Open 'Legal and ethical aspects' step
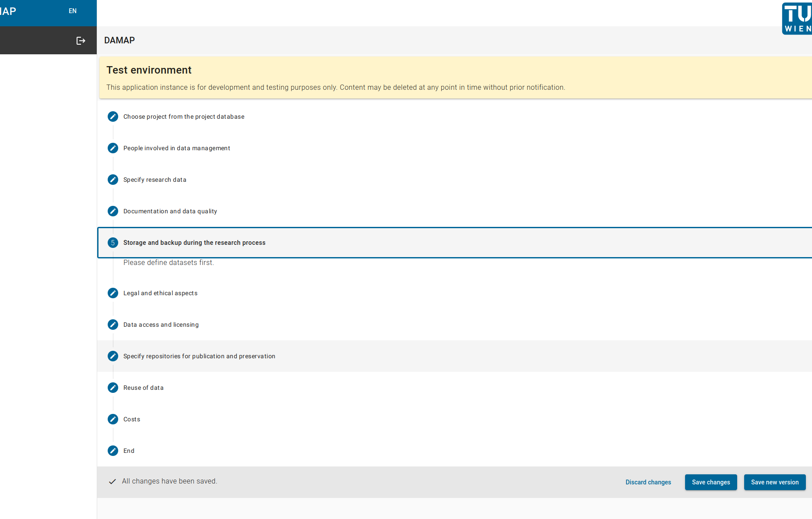 coord(161,293)
